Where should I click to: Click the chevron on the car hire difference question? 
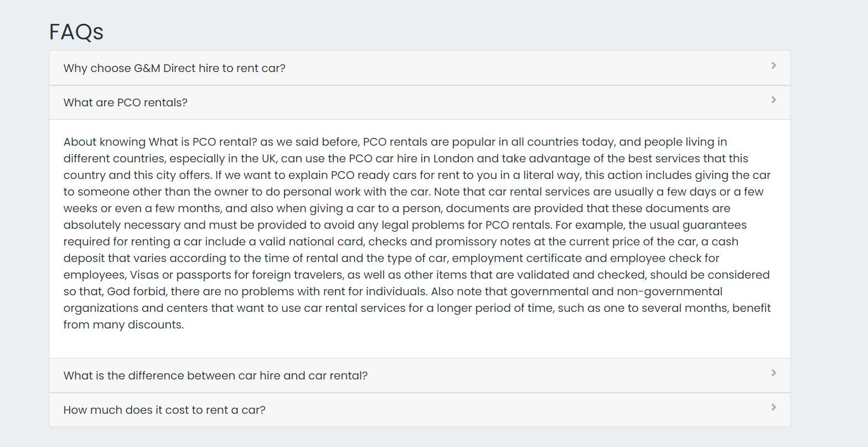(773, 372)
